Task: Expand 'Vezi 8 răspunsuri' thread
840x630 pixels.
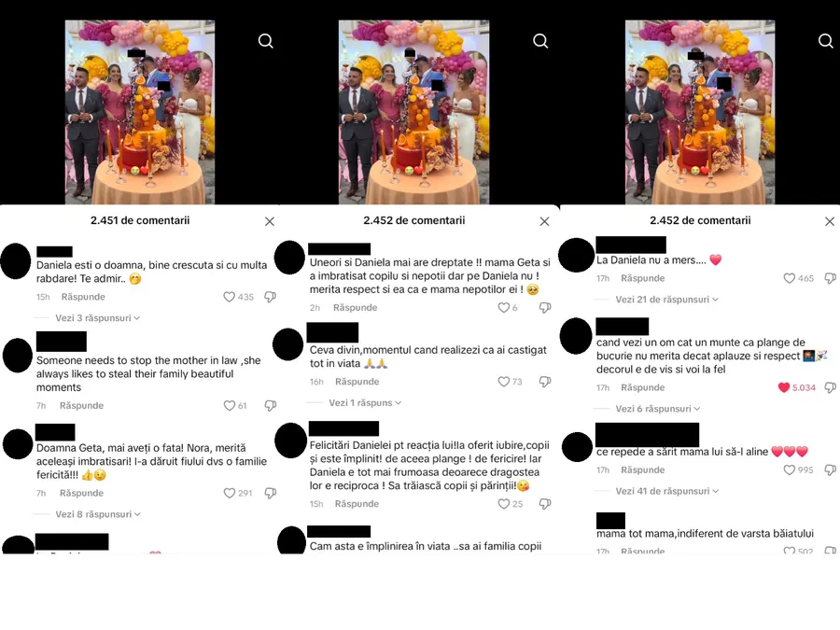Action: tap(98, 514)
